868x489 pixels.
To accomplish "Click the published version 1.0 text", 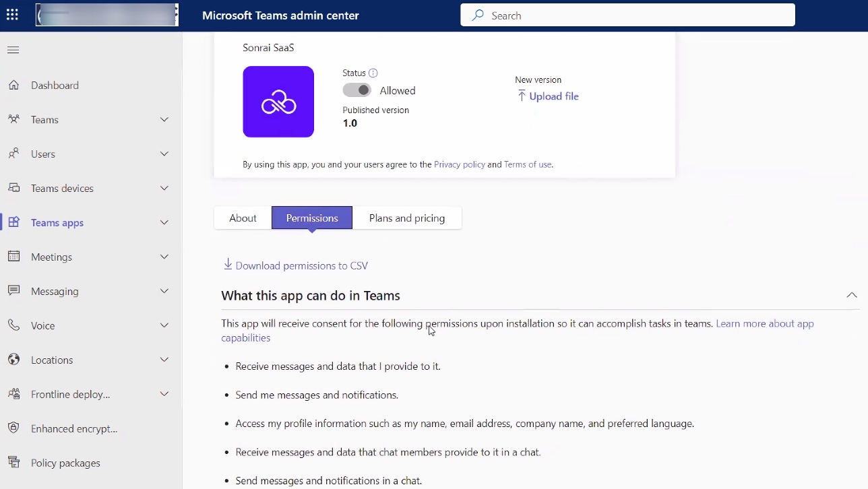I will pyautogui.click(x=350, y=123).
